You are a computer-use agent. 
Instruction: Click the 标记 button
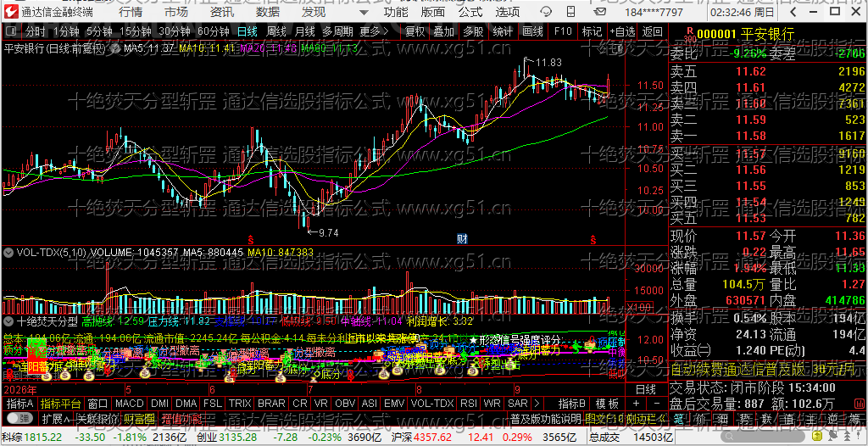click(x=591, y=31)
